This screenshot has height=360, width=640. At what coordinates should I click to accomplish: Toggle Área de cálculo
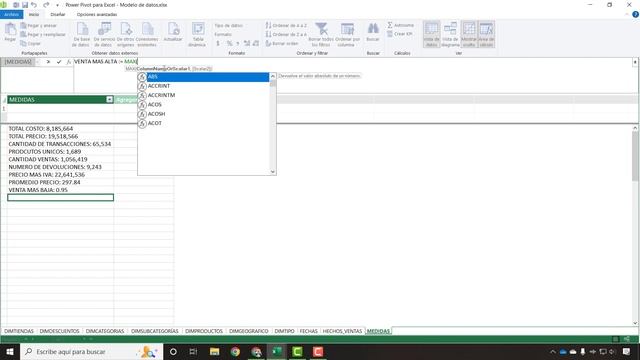486,34
